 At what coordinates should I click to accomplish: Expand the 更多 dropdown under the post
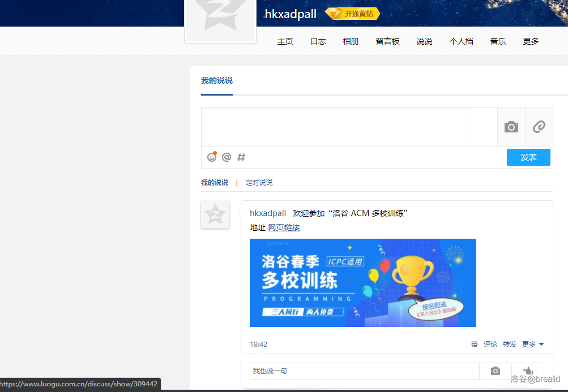tap(533, 344)
